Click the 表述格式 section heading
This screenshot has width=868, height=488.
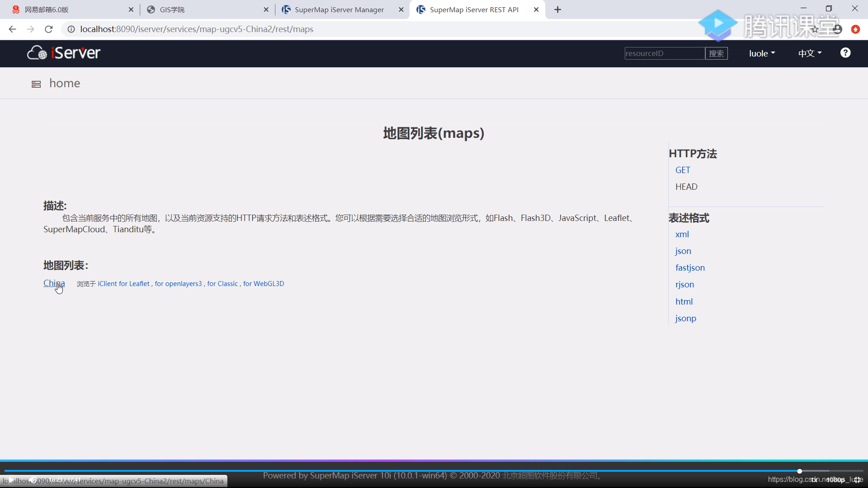coord(689,218)
